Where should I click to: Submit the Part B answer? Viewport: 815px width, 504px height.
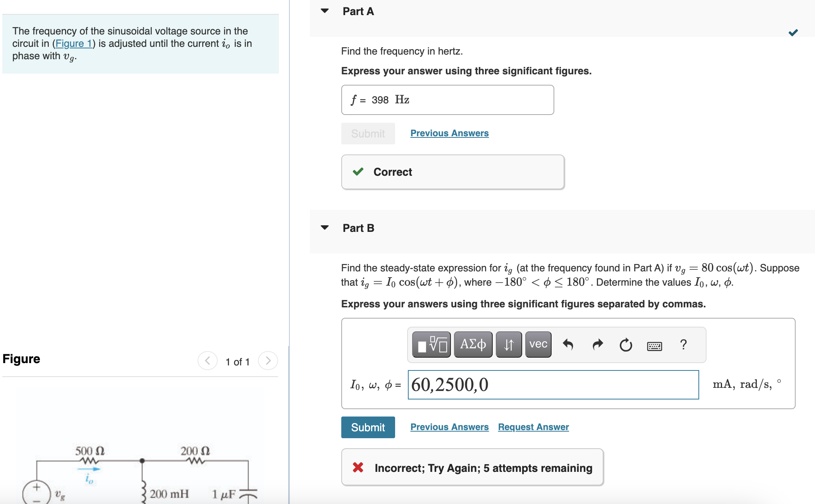pos(368,427)
